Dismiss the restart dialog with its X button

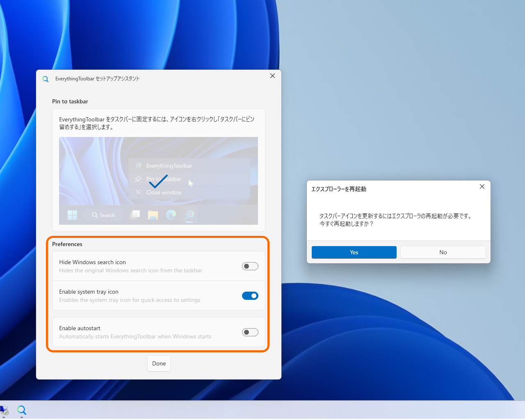(482, 186)
